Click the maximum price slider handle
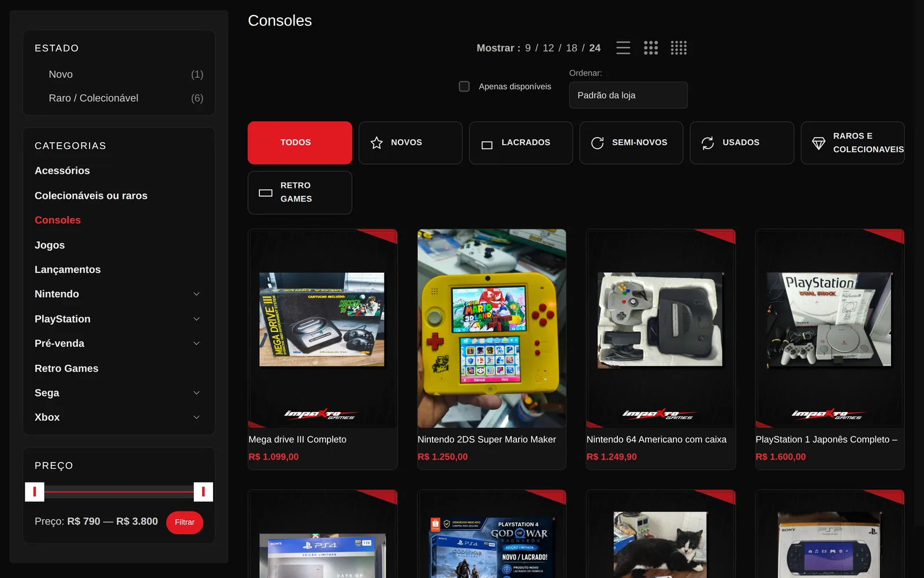Screen dimensions: 924x578 coord(203,492)
